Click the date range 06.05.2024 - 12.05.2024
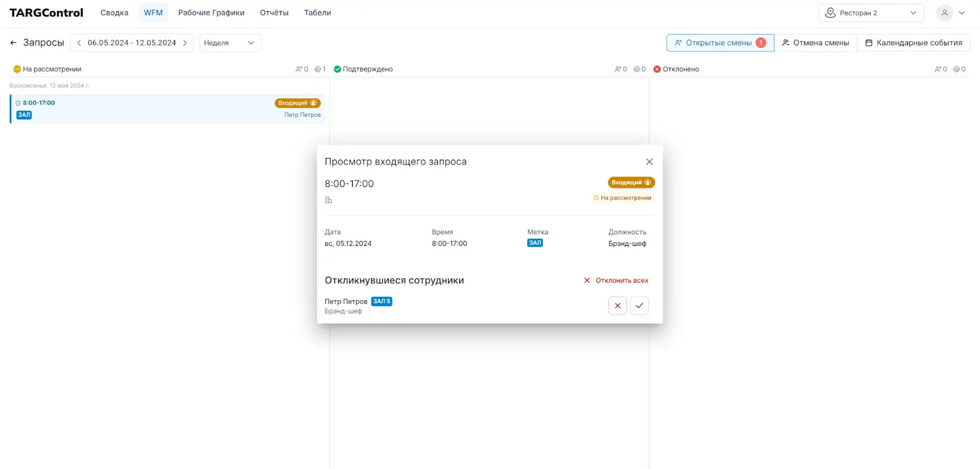This screenshot has width=980, height=469. [x=132, y=43]
